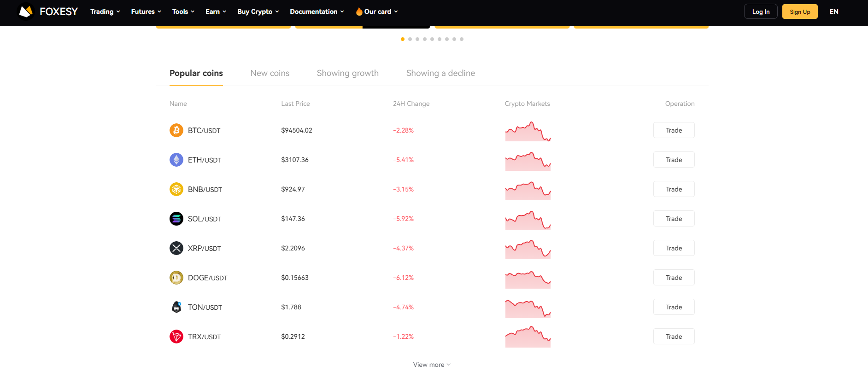Open the Buy Crypto dropdown

[x=258, y=12]
